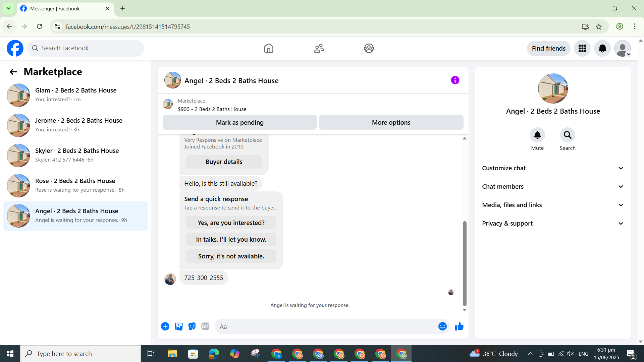The image size is (644, 362).
Task: Click Mark as pending button
Action: 239,122
